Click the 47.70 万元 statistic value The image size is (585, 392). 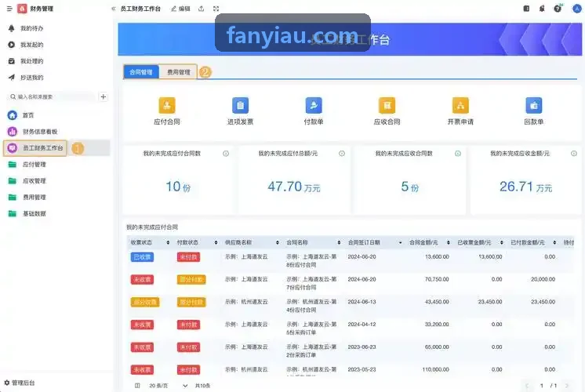tap(294, 187)
